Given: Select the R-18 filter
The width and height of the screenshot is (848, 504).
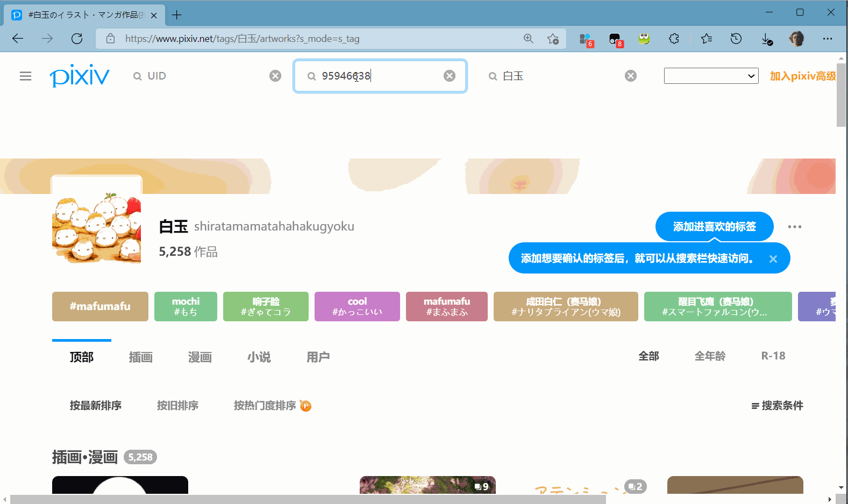Looking at the screenshot, I should coord(773,356).
